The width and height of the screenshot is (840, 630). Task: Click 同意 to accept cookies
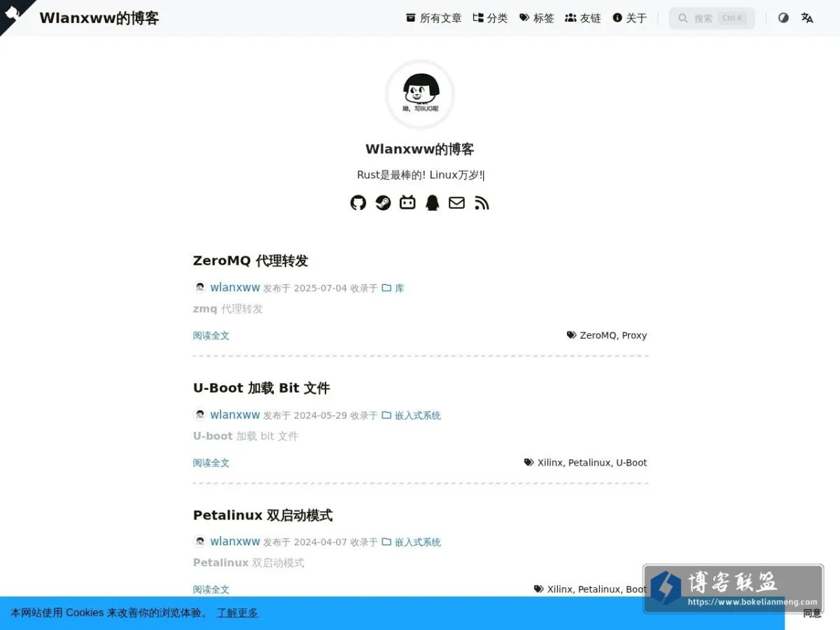pyautogui.click(x=812, y=613)
